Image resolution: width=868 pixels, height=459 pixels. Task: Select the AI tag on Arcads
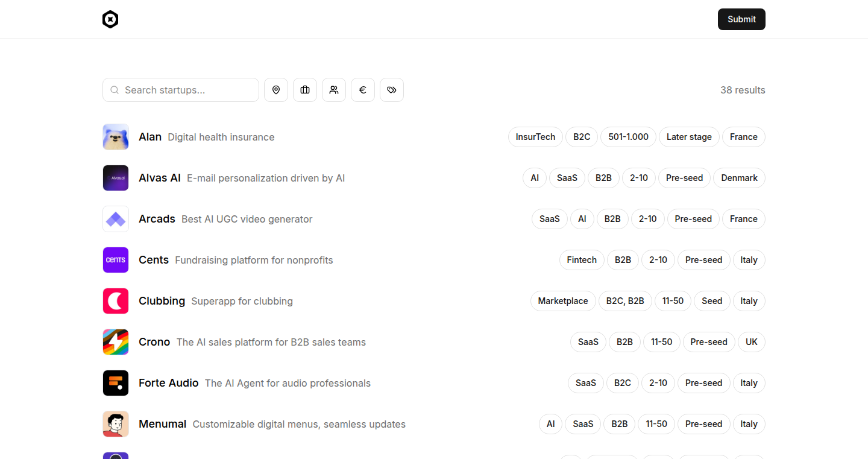pos(582,219)
